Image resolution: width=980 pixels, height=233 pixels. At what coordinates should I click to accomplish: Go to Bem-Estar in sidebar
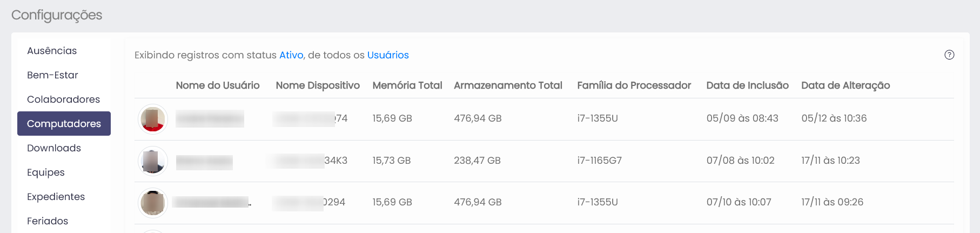[52, 75]
